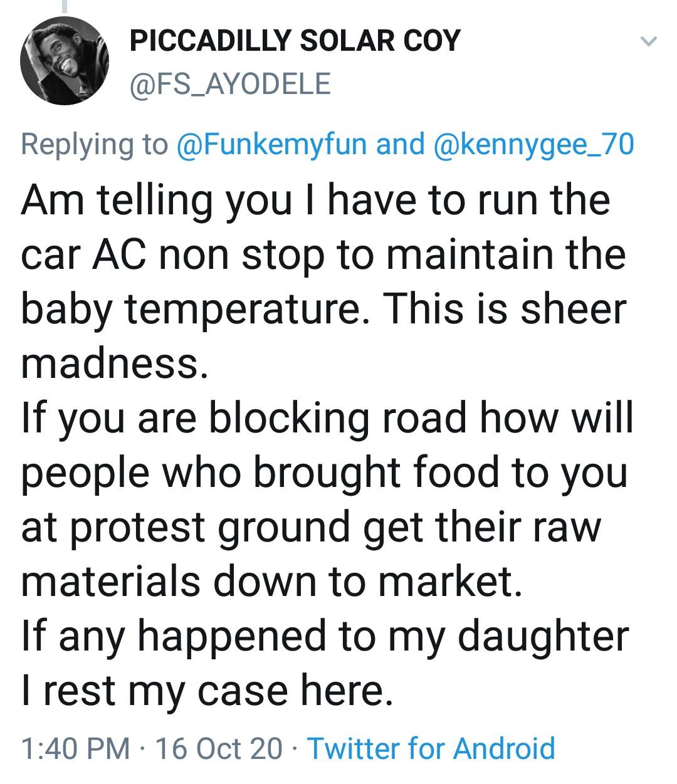Tap the 'baby temperature' tweet line
The height and width of the screenshot is (784, 677).
[x=323, y=310]
